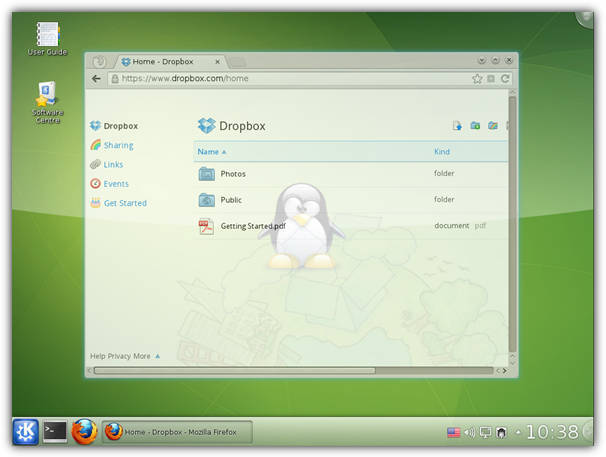Click the shared folder rainbow icon
Image resolution: width=606 pixels, height=457 pixels.
tap(492, 126)
